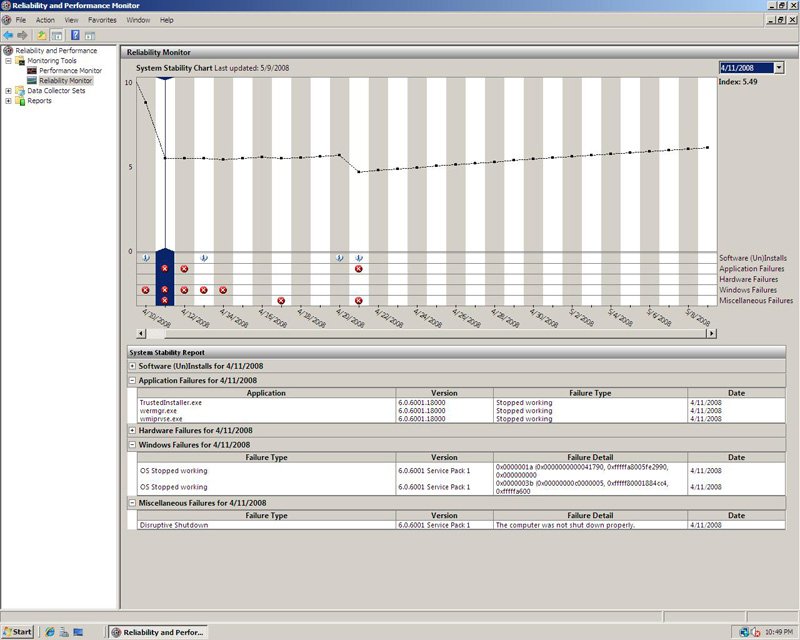Click the software install info icon for 4/13/2008

coord(204,258)
